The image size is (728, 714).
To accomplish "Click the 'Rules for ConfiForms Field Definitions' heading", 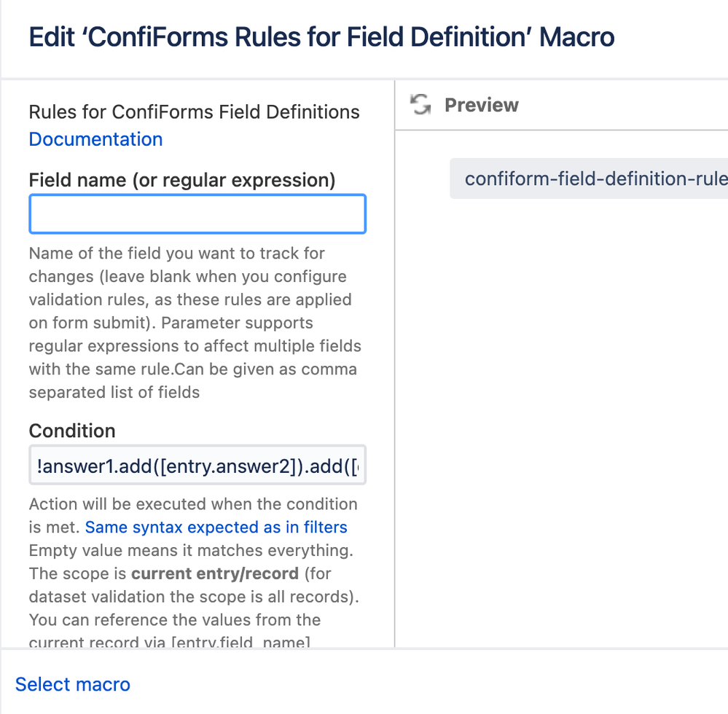I will [194, 111].
